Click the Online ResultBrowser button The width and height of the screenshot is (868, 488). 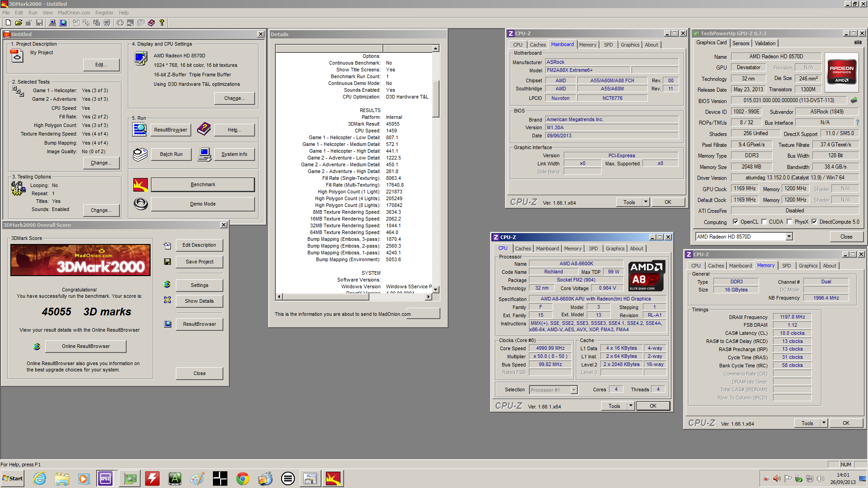pos(86,347)
